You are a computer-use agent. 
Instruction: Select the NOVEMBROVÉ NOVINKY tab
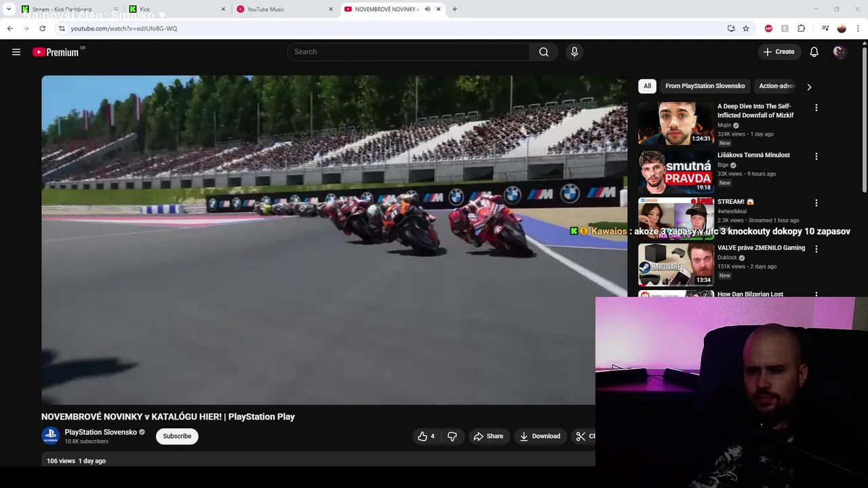pos(392,9)
